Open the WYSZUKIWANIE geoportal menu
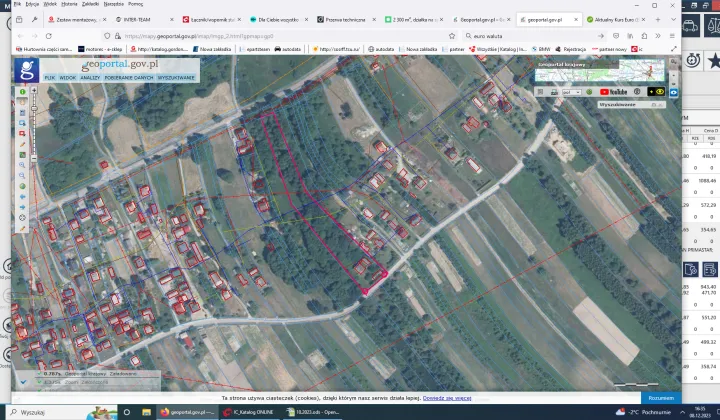 pyautogui.click(x=176, y=78)
